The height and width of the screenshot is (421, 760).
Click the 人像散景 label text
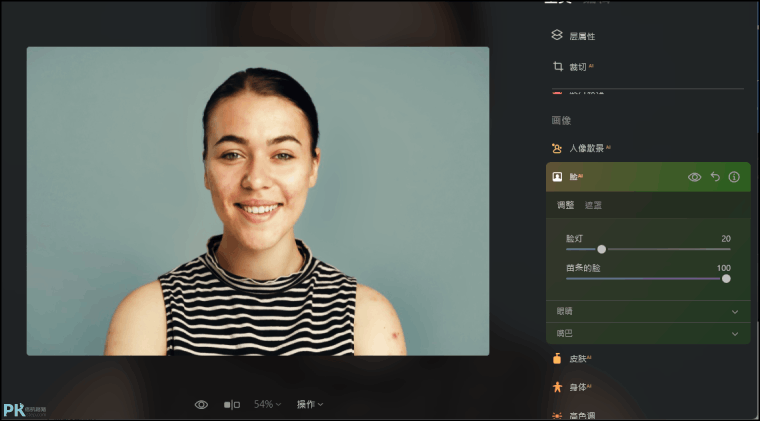[586, 148]
